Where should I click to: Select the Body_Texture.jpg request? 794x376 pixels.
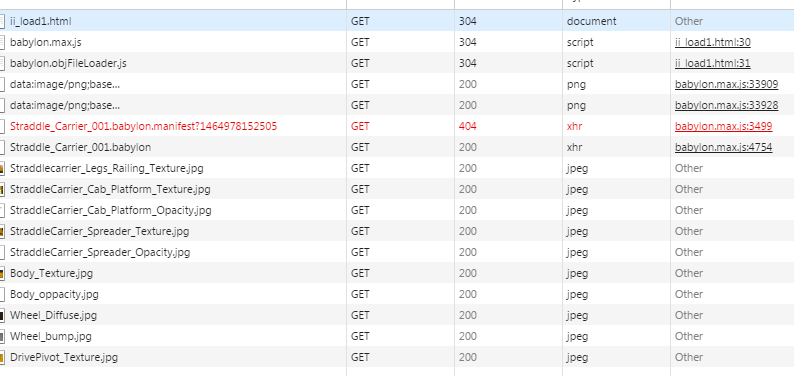coord(397,273)
